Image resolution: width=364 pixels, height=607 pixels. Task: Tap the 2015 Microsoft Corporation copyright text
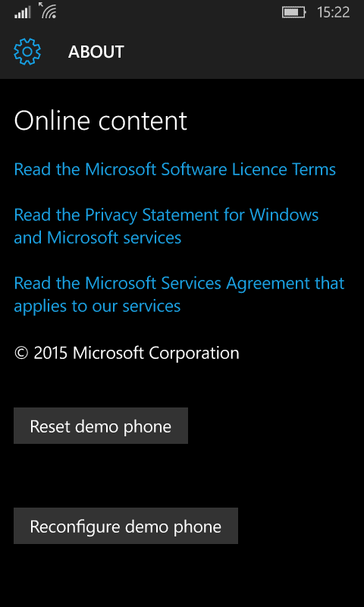point(127,353)
